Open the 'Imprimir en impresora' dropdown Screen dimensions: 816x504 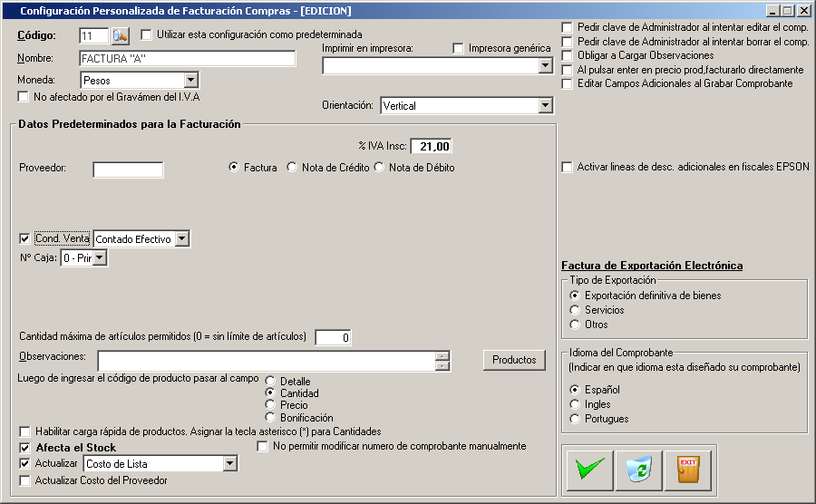tap(546, 65)
